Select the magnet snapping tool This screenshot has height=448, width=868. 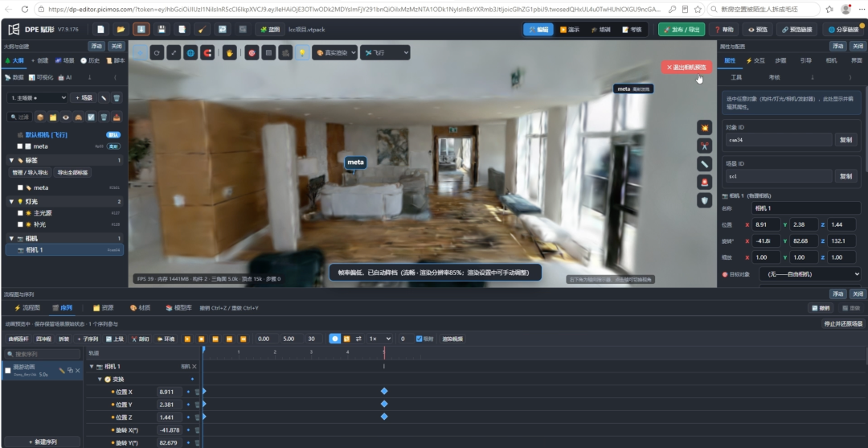coord(207,52)
